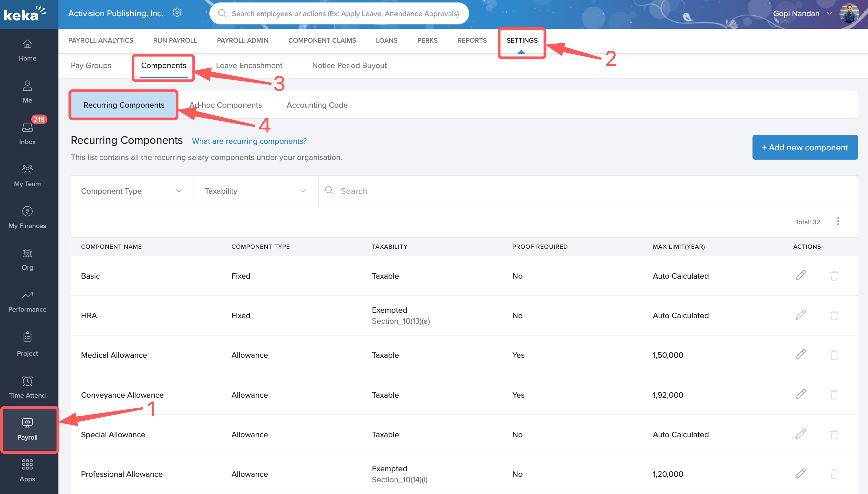Open the Run Payroll tab
The width and height of the screenshot is (868, 494).
tap(175, 40)
